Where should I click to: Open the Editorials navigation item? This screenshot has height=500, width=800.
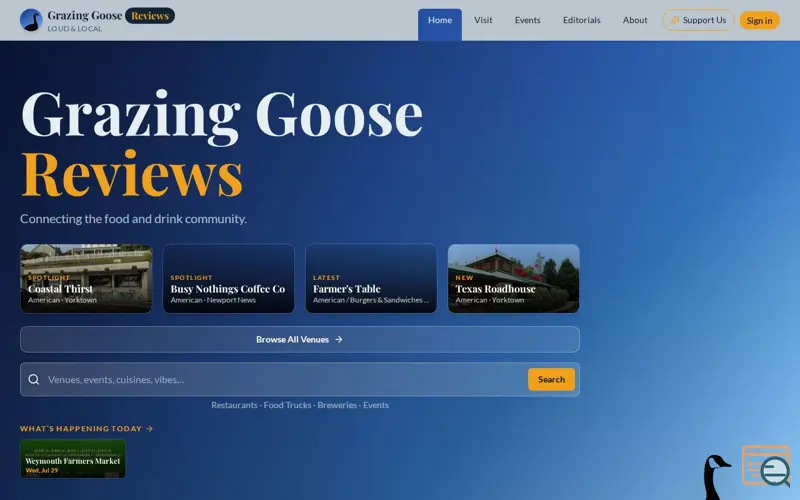pyautogui.click(x=582, y=20)
